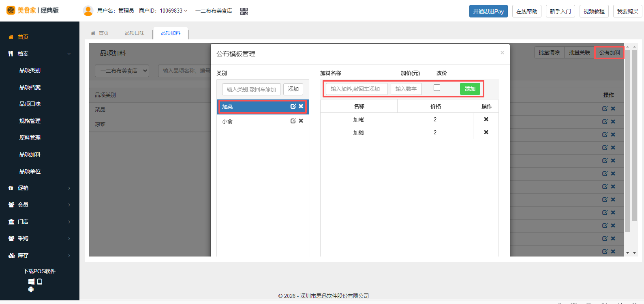Switch to the 品项口味 tab
Screen dimensions: 644x304
[x=135, y=33]
